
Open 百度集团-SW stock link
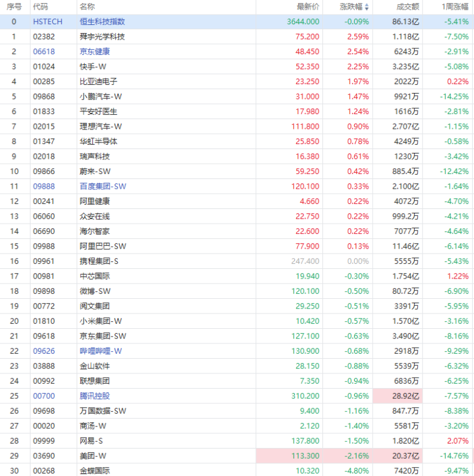point(103,187)
